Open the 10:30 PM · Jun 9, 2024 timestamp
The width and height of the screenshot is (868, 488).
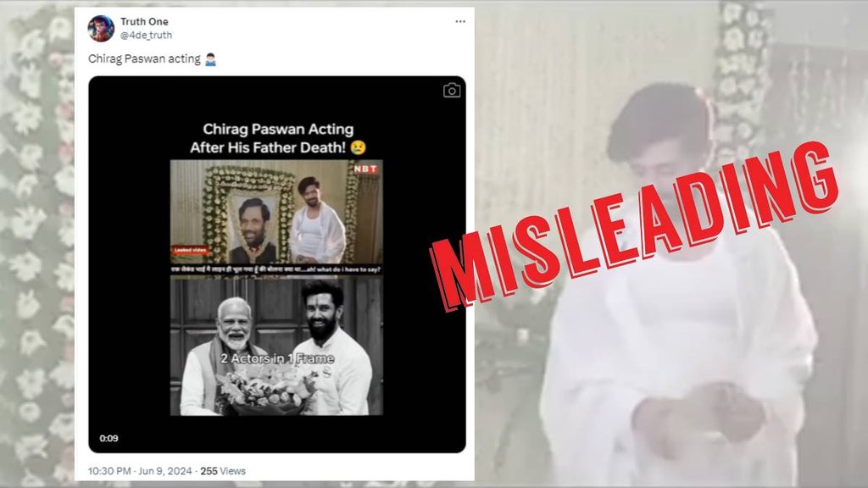coord(140,471)
